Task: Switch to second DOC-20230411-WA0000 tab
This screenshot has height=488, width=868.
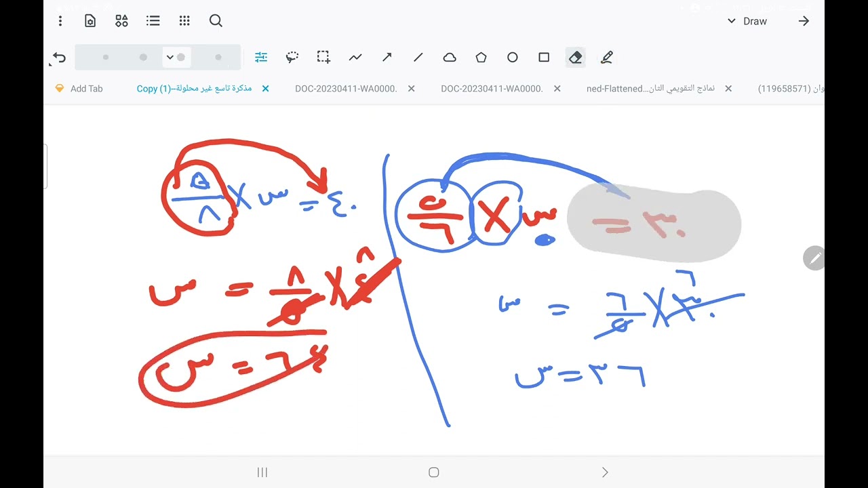Action: click(x=492, y=89)
